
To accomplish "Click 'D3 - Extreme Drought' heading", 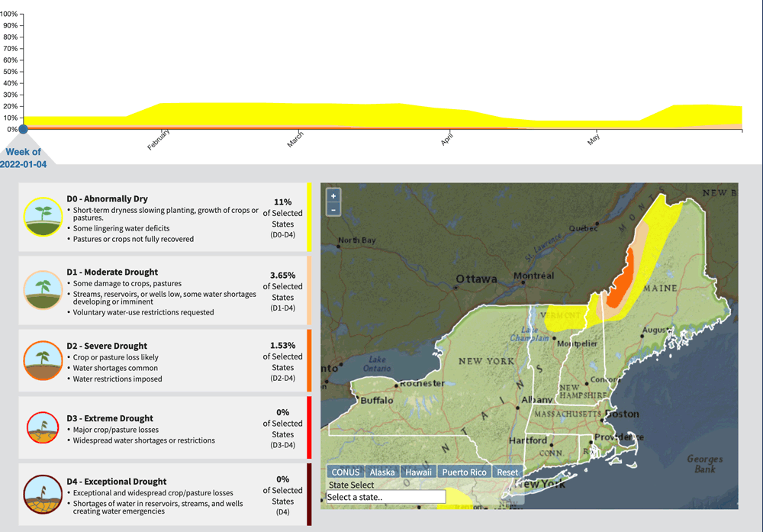I will click(109, 418).
